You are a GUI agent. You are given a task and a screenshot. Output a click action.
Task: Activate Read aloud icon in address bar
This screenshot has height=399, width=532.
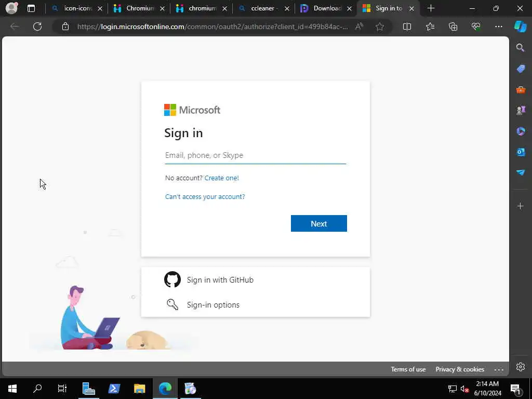coord(359,26)
